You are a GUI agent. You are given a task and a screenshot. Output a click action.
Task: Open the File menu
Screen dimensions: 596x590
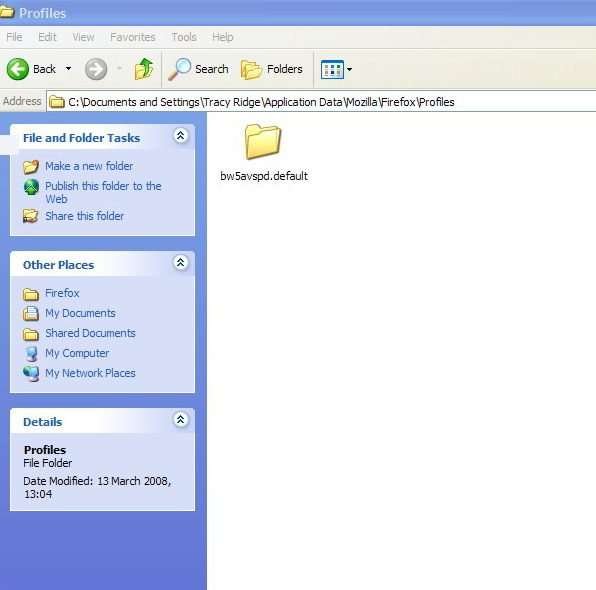(14, 37)
